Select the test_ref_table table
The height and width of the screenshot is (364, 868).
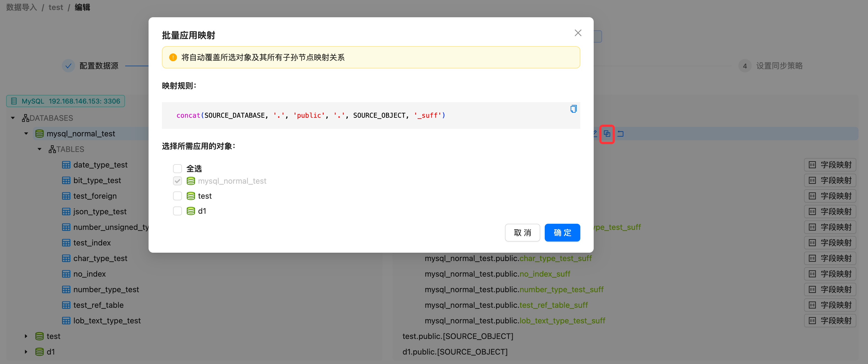pyautogui.click(x=98, y=305)
